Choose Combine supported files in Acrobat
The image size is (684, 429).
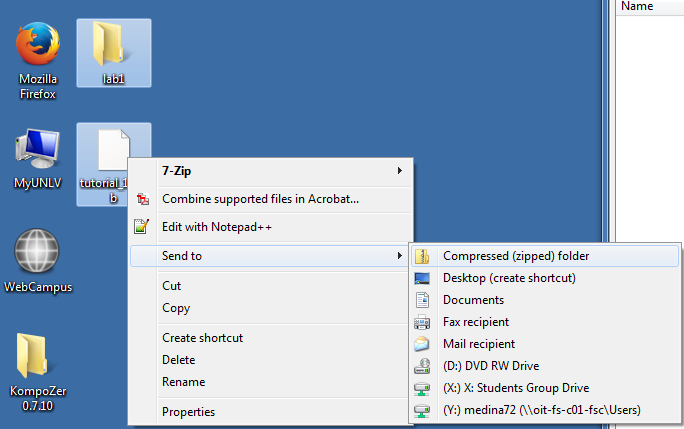260,199
